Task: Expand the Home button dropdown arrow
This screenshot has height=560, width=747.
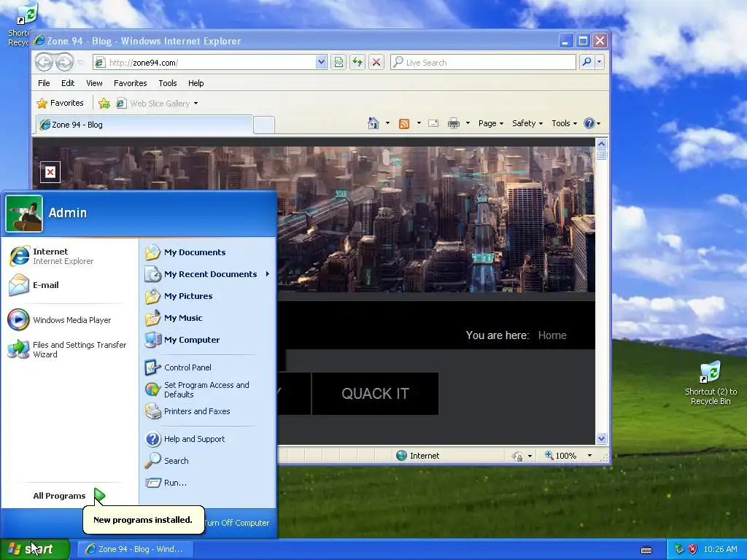Action: point(387,123)
